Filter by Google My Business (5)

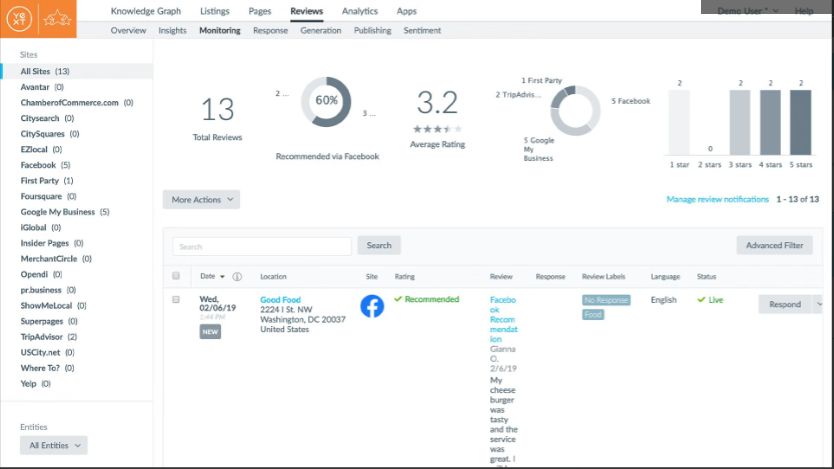65,212
